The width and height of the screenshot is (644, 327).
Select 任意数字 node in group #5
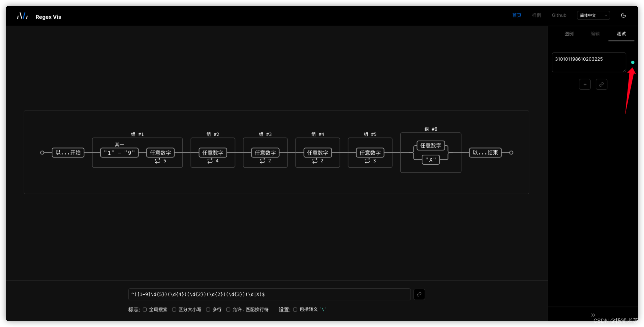[370, 152]
